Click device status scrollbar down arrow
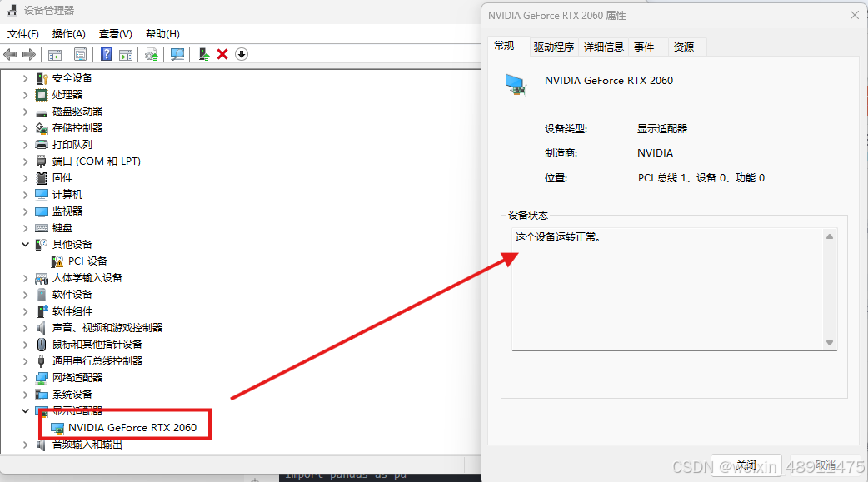868x482 pixels. click(x=829, y=343)
